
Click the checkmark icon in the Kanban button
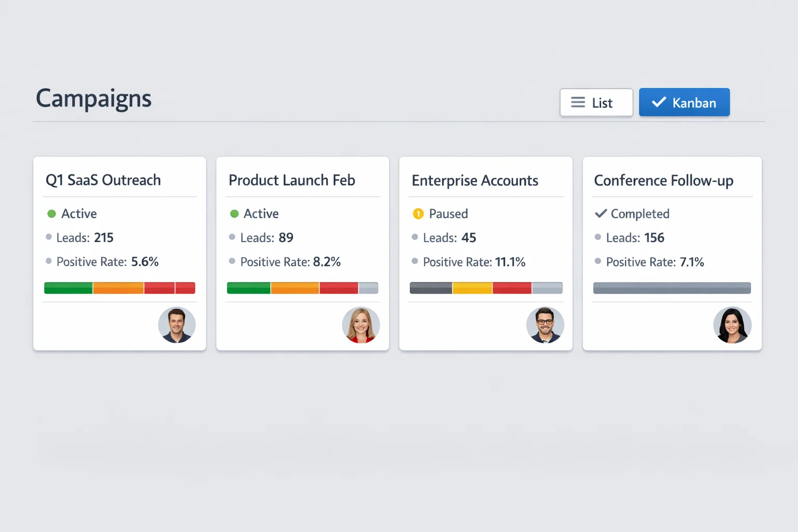[659, 102]
